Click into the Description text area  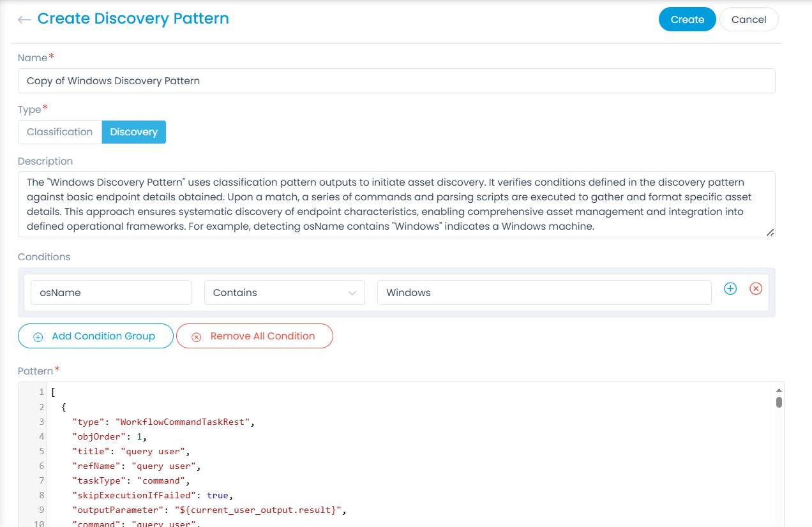click(x=396, y=204)
